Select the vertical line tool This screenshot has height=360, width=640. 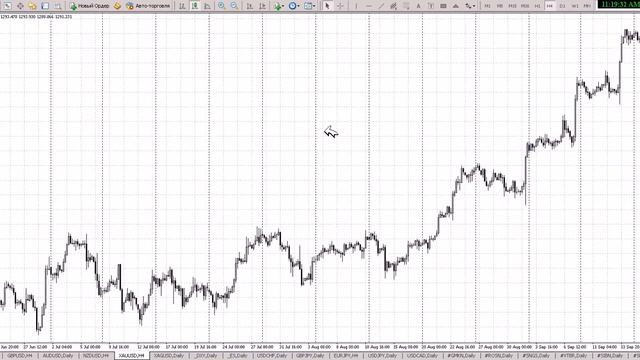pyautogui.click(x=356, y=6)
